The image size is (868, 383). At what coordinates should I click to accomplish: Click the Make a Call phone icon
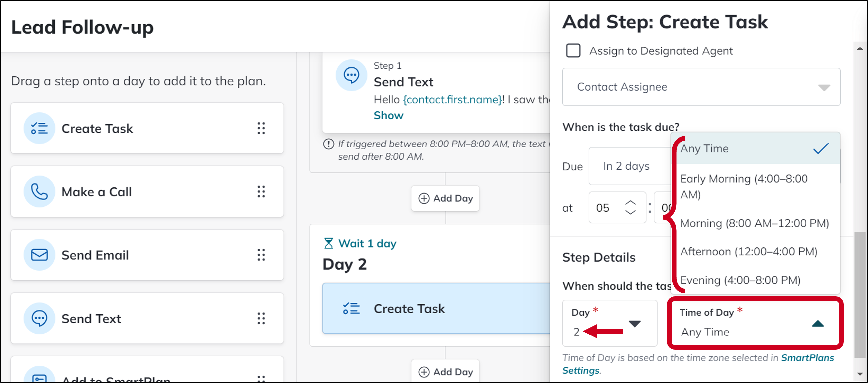(x=39, y=191)
